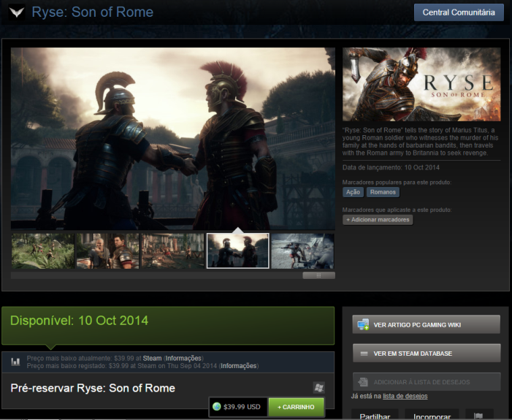Click the PC Gaming Wiki monitor icon
512x420 pixels.
tap(363, 324)
